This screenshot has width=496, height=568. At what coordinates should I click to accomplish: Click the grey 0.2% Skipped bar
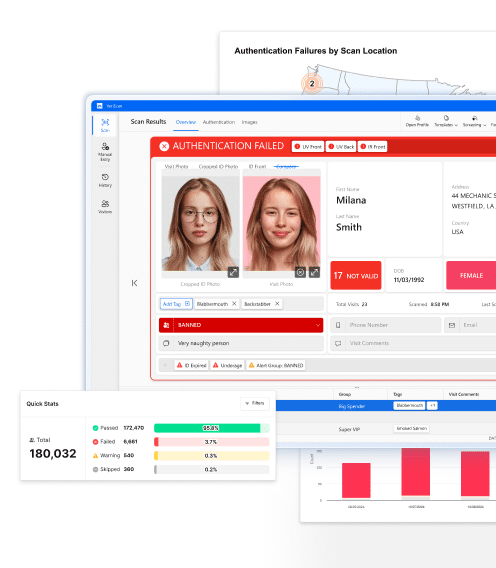(212, 469)
